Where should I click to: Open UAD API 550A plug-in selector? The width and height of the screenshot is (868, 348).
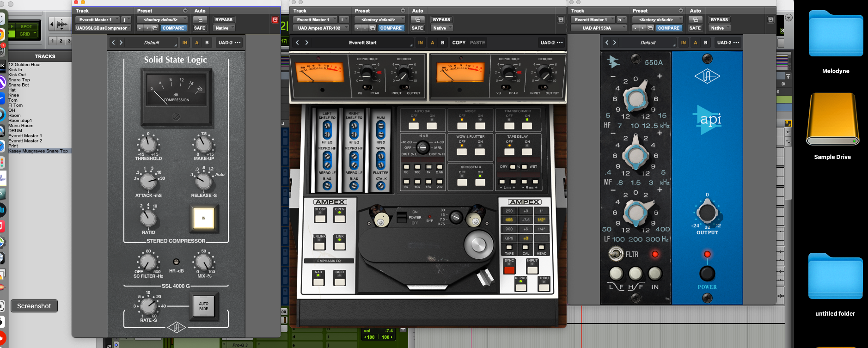(599, 28)
